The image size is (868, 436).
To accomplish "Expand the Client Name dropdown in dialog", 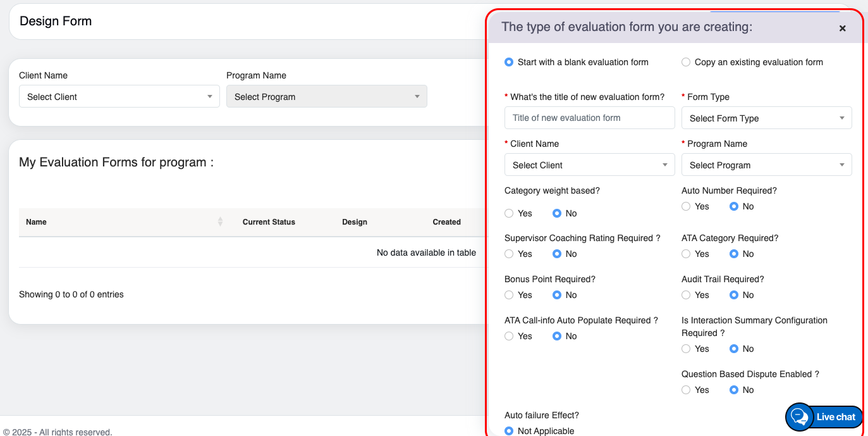I will click(x=589, y=165).
